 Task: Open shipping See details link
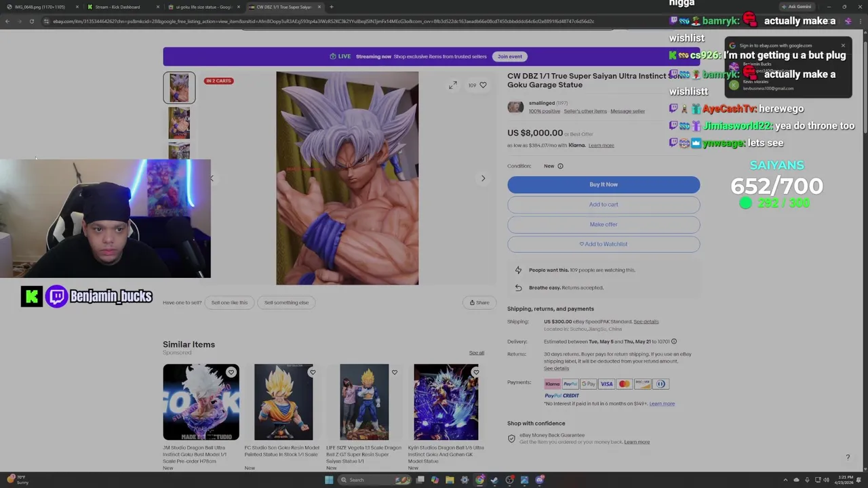646,322
